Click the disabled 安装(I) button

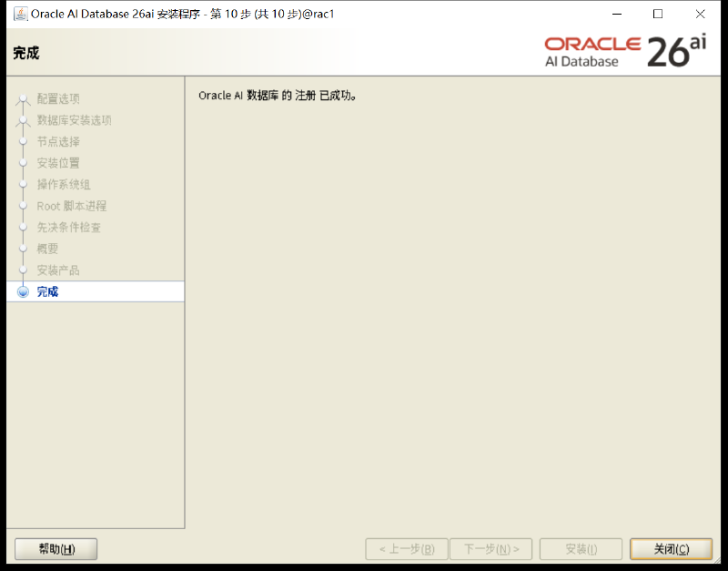581,549
